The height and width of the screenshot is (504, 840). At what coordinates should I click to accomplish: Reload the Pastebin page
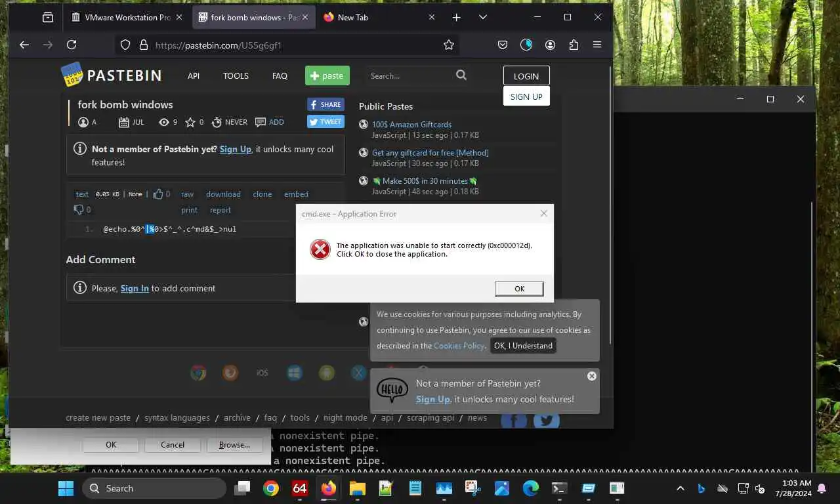72,45
